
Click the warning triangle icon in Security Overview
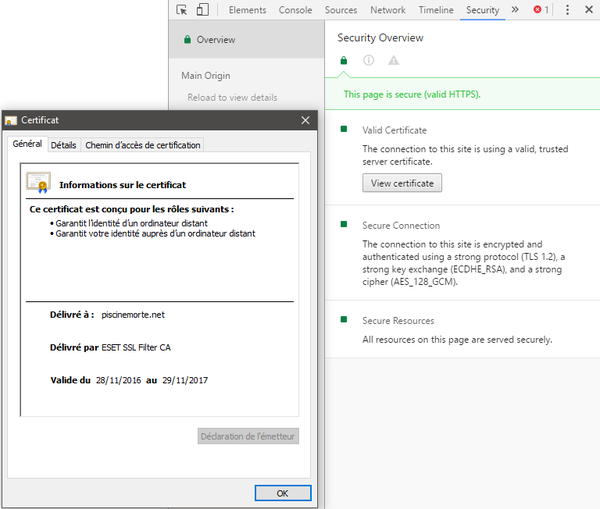[x=393, y=60]
